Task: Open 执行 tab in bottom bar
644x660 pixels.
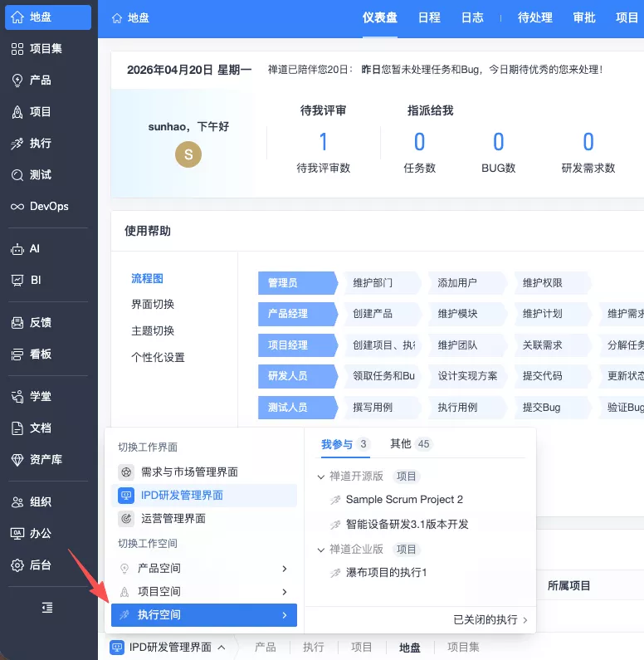Action: [x=314, y=648]
